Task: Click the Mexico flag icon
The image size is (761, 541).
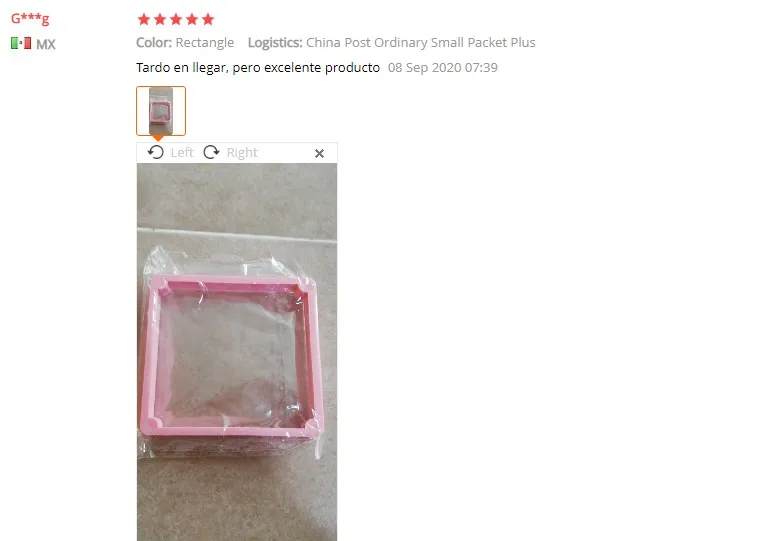Action: click(21, 43)
